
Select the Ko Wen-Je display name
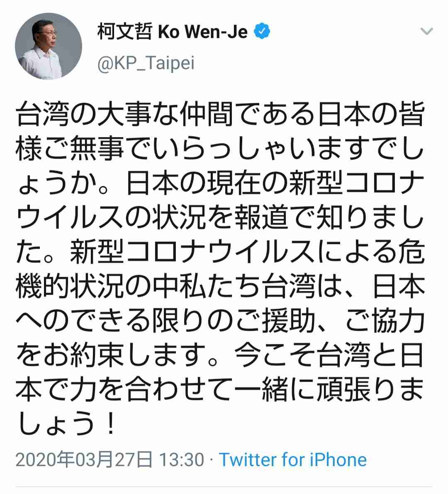click(202, 32)
